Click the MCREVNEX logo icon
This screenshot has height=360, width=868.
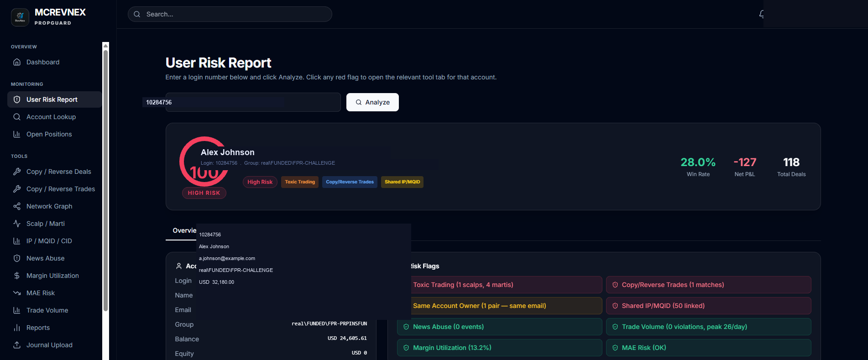point(20,17)
